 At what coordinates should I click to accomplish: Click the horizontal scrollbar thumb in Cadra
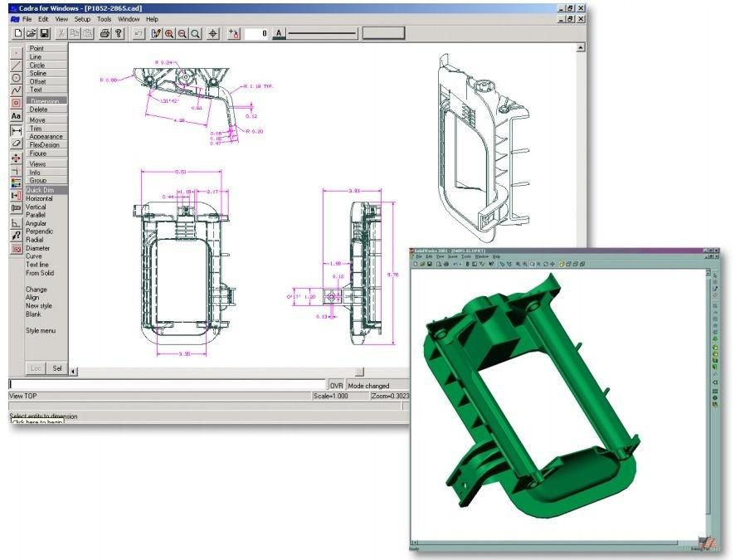[359, 371]
